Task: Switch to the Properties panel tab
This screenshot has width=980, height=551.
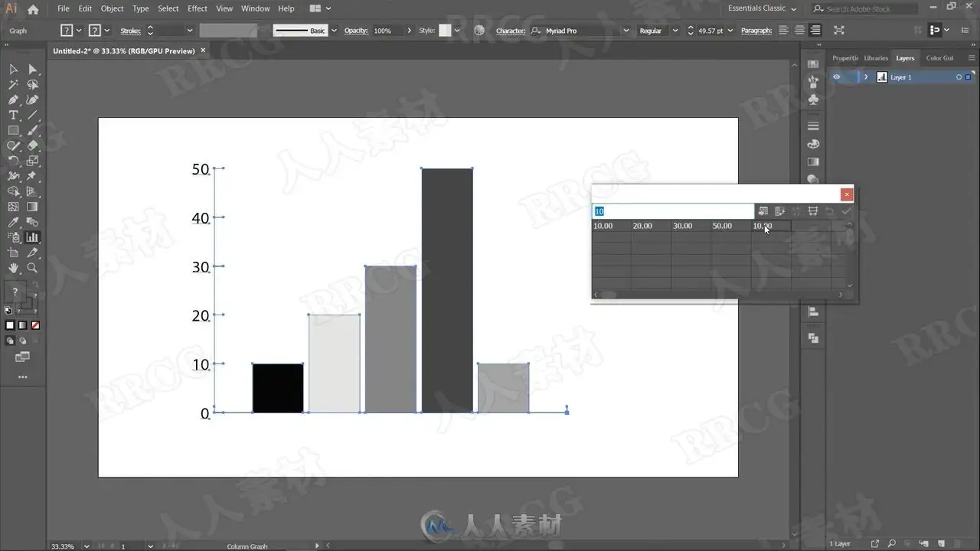Action: 845,58
